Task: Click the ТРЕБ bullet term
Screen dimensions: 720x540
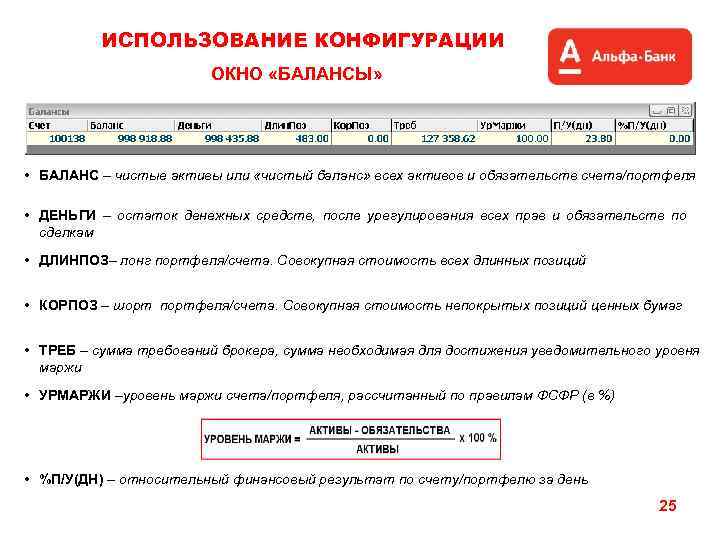Action: (x=57, y=350)
